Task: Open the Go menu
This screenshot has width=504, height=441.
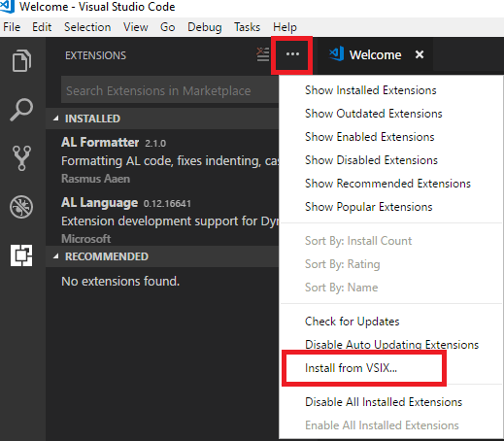Action: click(168, 27)
